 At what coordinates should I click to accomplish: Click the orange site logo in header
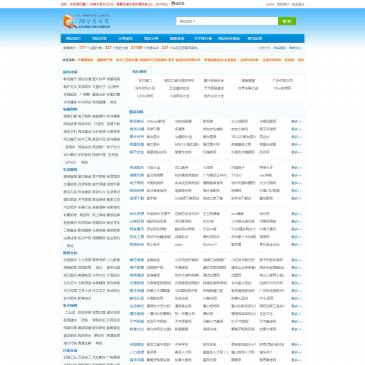pos(87,21)
